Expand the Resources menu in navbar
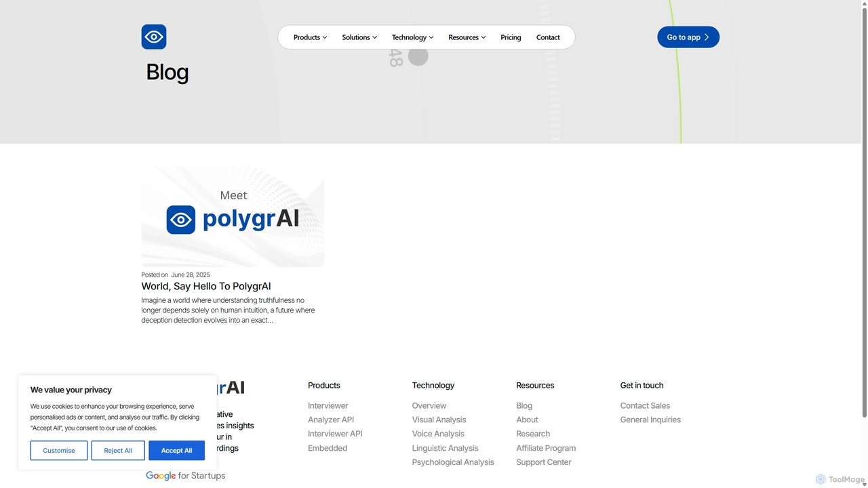The width and height of the screenshot is (868, 488). pos(467,37)
